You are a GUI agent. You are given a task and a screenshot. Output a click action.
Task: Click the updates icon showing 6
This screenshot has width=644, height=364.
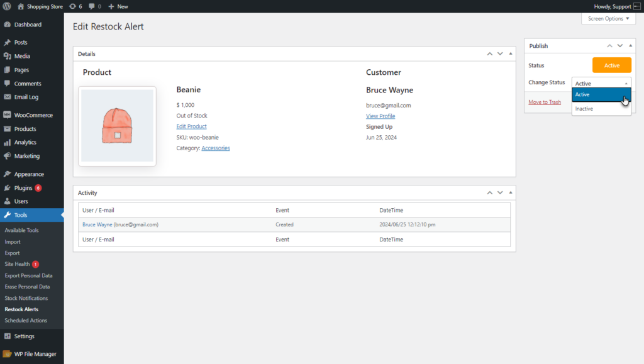[x=73, y=6]
